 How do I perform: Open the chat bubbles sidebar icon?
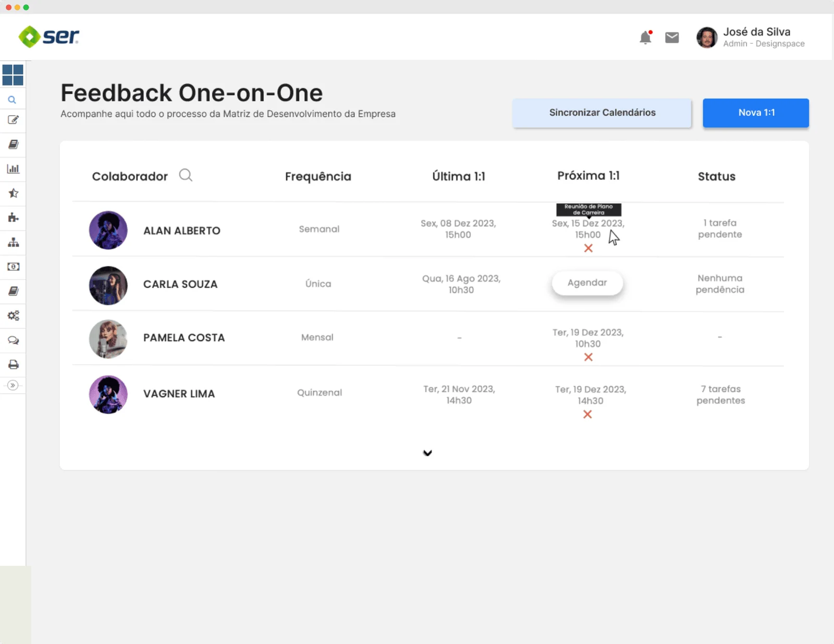click(13, 341)
